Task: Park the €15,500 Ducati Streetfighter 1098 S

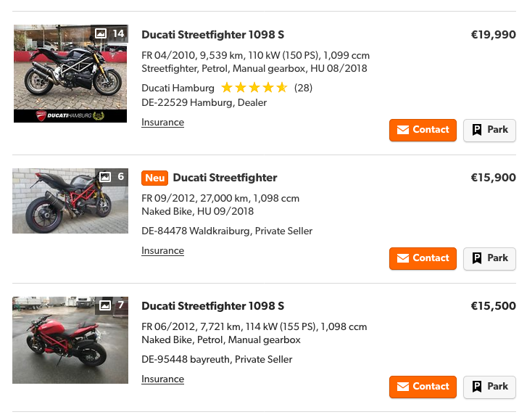Action: 489,387
